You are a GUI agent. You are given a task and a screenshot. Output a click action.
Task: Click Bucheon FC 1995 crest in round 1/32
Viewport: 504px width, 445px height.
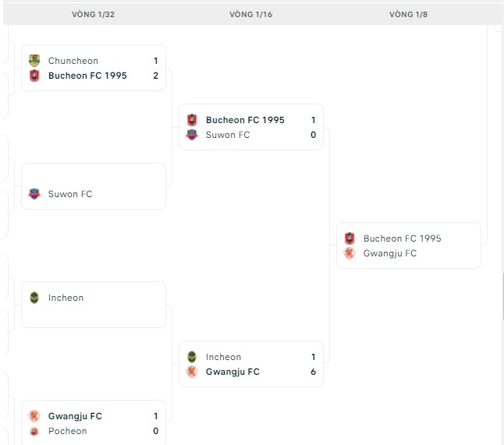click(34, 76)
